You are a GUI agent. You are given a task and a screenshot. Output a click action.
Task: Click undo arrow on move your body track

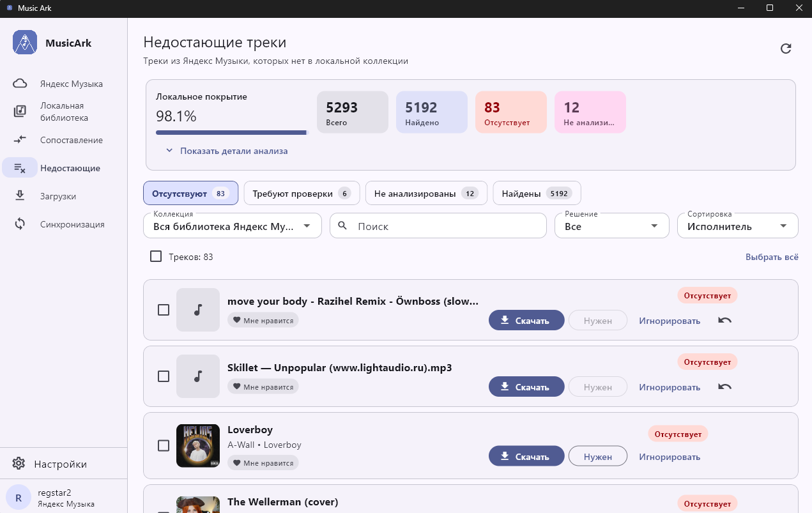point(724,320)
